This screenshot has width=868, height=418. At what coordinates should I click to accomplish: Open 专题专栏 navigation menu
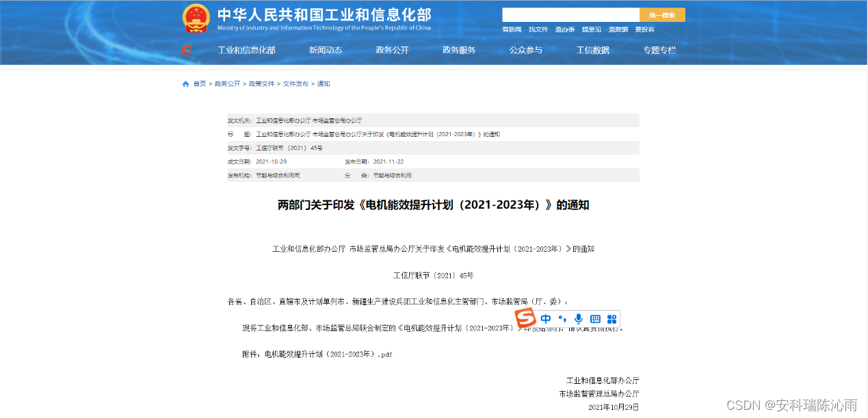click(x=659, y=50)
